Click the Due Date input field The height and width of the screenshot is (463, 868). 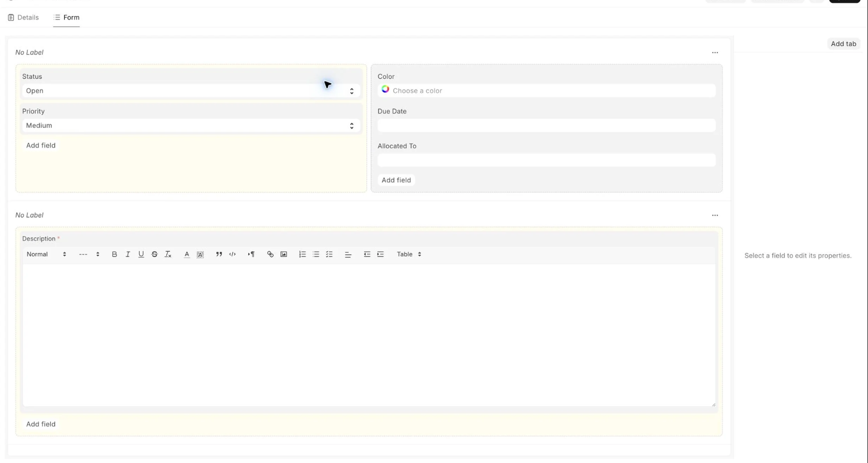coord(547,126)
